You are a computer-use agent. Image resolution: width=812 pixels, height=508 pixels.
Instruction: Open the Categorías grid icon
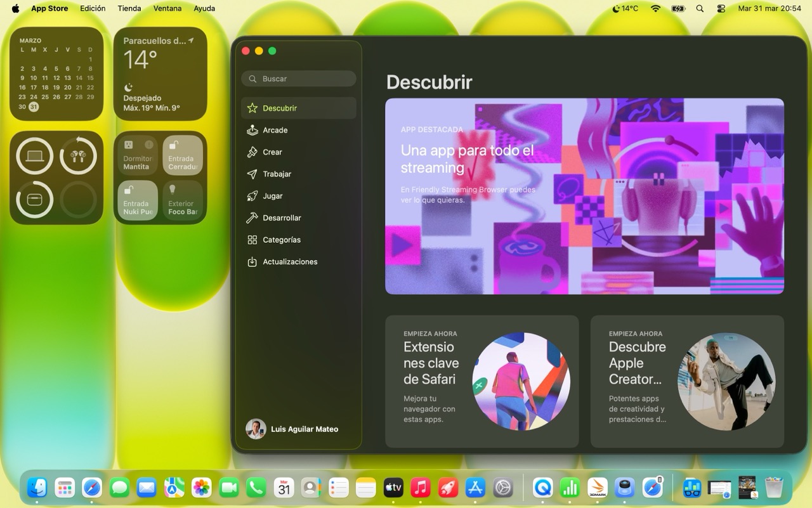tap(252, 240)
